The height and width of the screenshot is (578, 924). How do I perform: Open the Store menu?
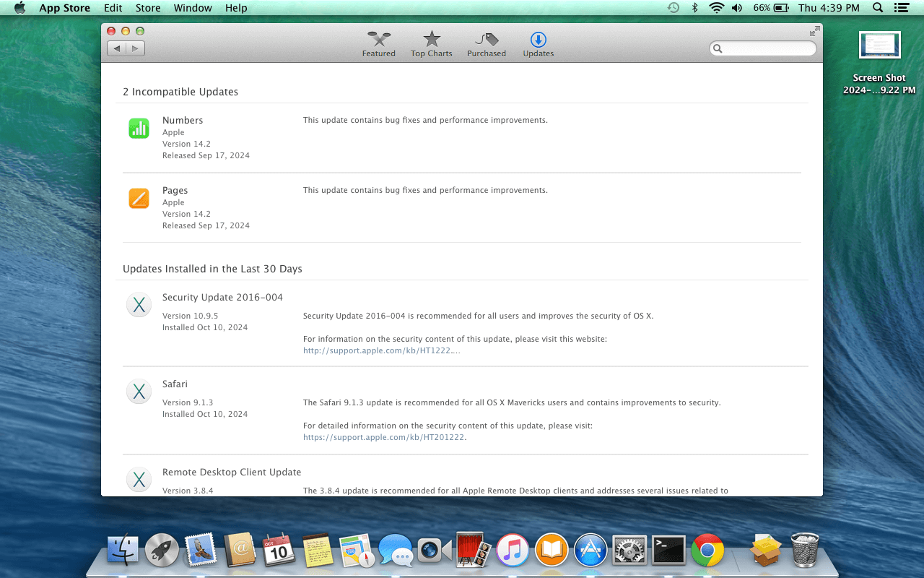click(x=148, y=8)
